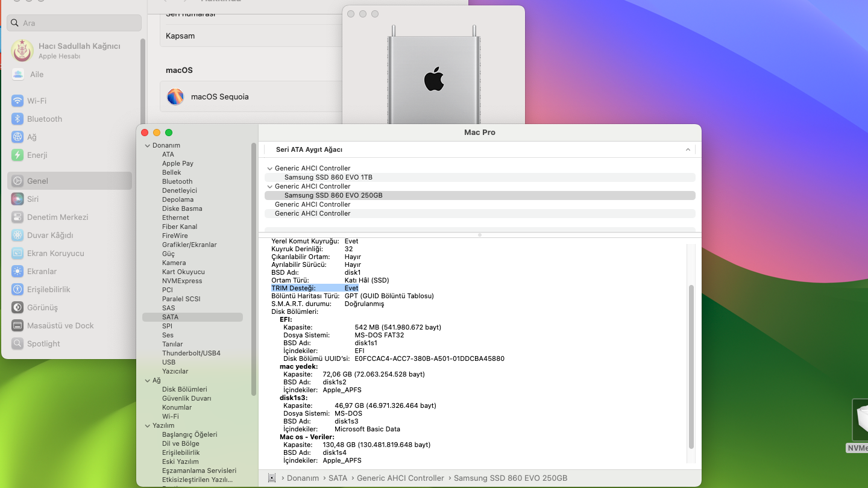Viewport: 868px width, 488px height.
Task: Click the Erişilebilirlik accessibility icon
Action: click(x=17, y=289)
